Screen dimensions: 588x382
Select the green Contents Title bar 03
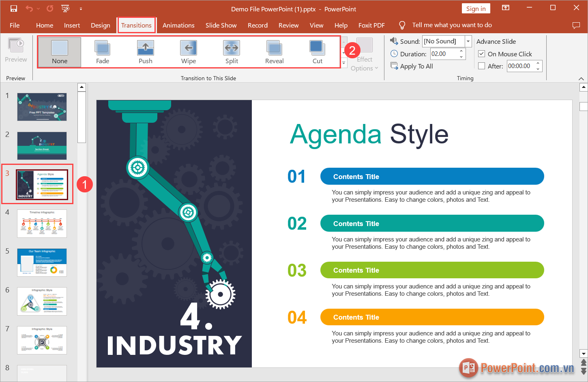click(432, 270)
